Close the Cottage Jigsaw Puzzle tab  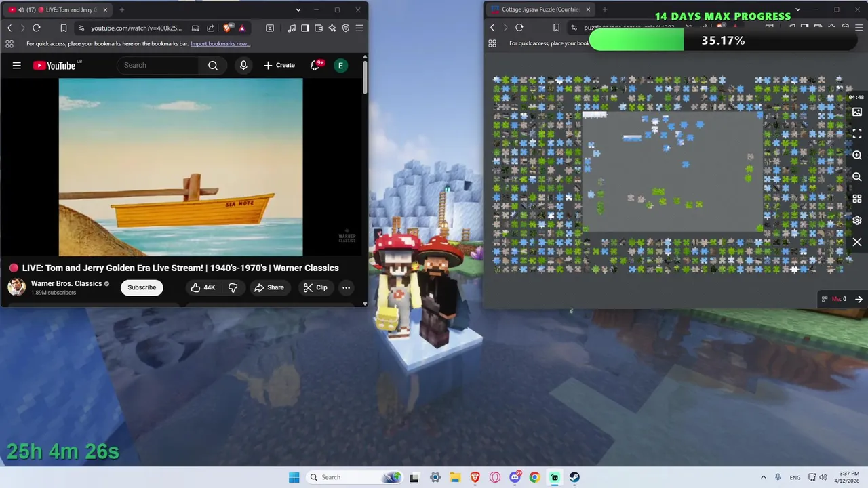pos(588,9)
